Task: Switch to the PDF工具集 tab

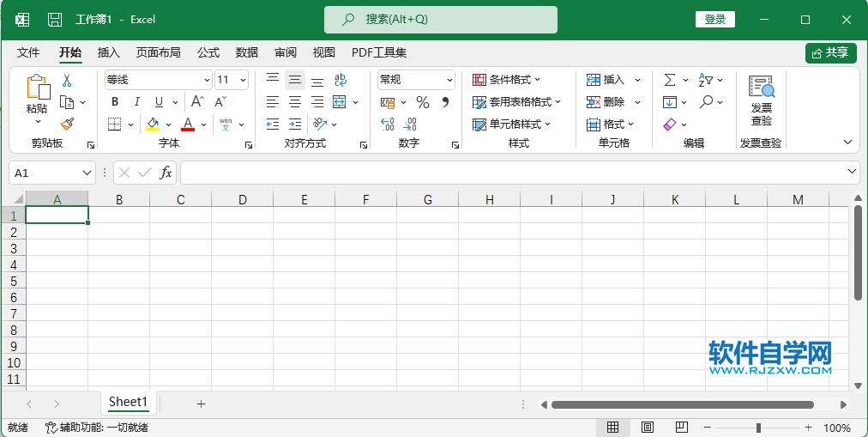Action: (x=379, y=52)
